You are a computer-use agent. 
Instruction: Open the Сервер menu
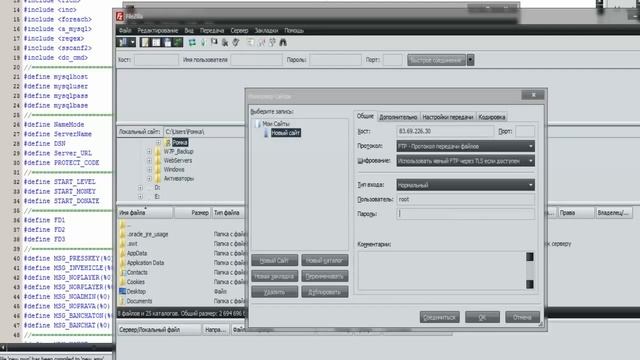239,31
